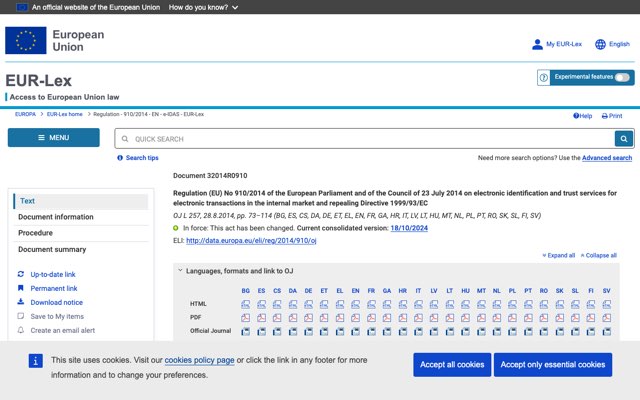The height and width of the screenshot is (400, 640).
Task: Collapse Languages, formats and link to OJ
Action: [180, 270]
